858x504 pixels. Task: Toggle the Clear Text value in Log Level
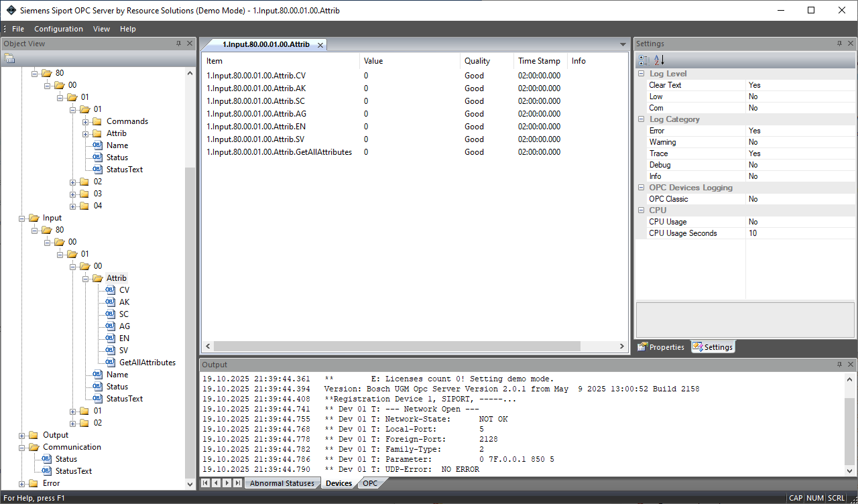click(799, 85)
